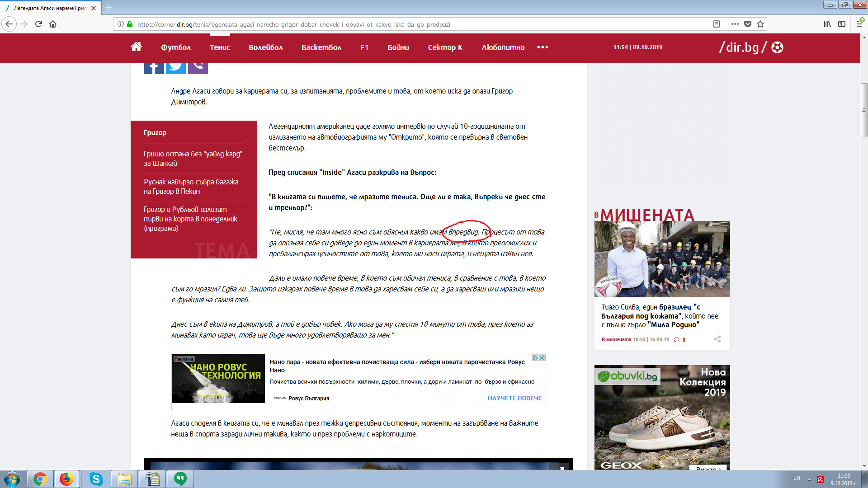Click the Тиаго Силва article thumbnail
The width and height of the screenshot is (868, 488).
(x=662, y=259)
